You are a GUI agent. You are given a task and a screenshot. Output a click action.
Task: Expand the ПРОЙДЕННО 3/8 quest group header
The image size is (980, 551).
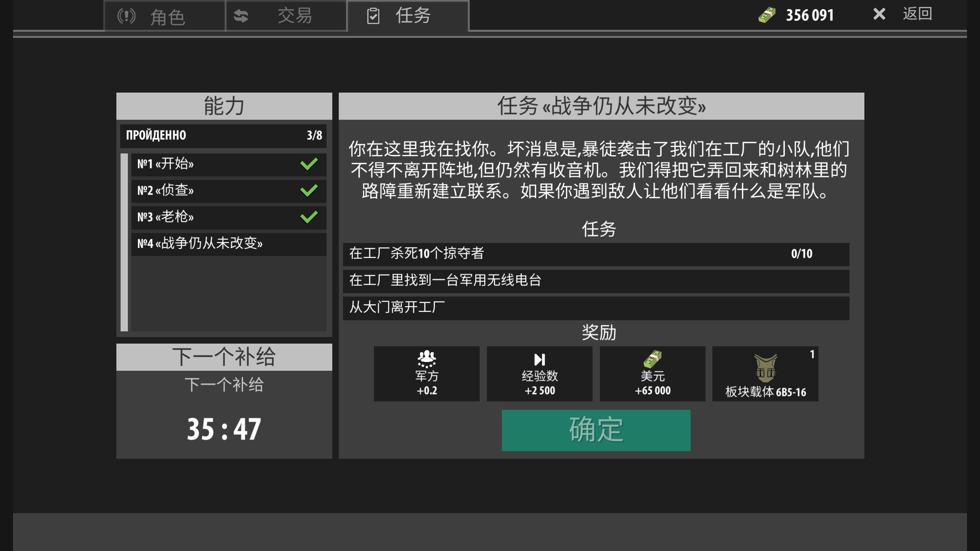224,135
